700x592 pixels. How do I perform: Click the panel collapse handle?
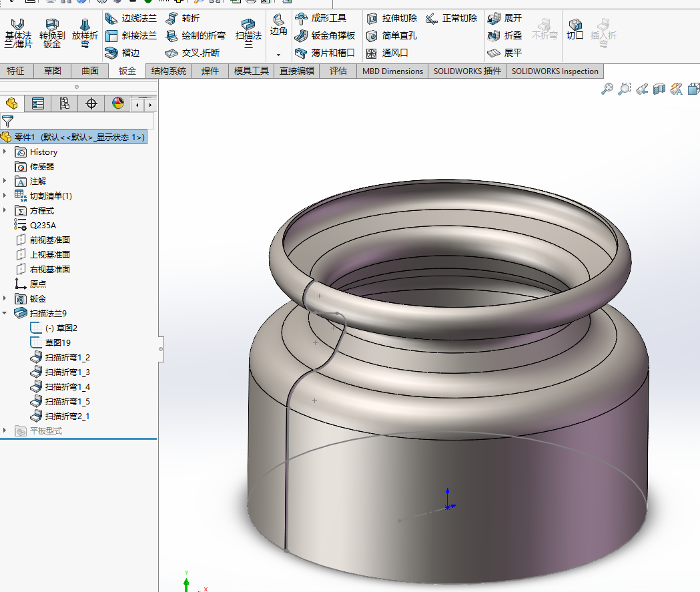[x=161, y=349]
